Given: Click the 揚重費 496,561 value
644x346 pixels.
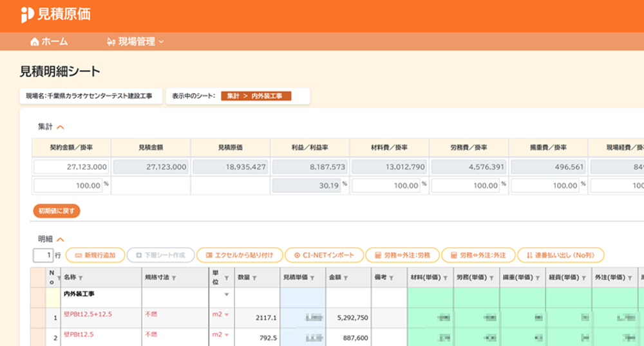Looking at the screenshot, I should 549,167.
